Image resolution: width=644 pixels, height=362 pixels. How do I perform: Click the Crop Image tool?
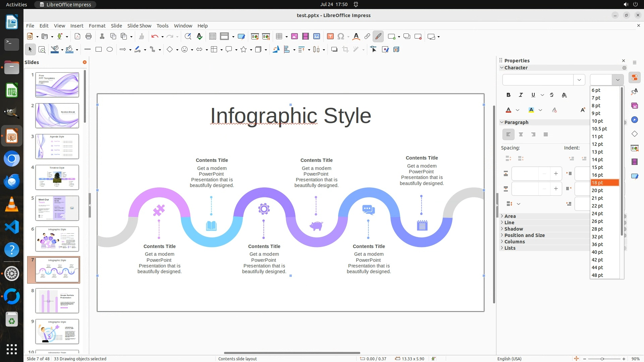click(x=345, y=50)
